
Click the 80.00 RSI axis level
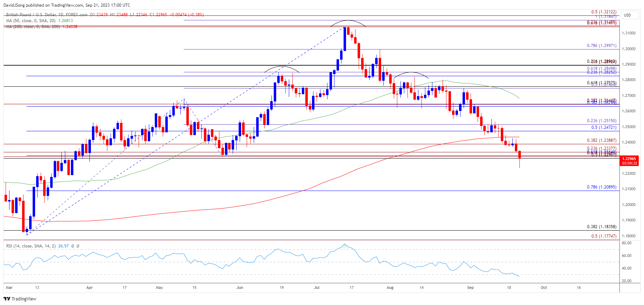(626, 243)
